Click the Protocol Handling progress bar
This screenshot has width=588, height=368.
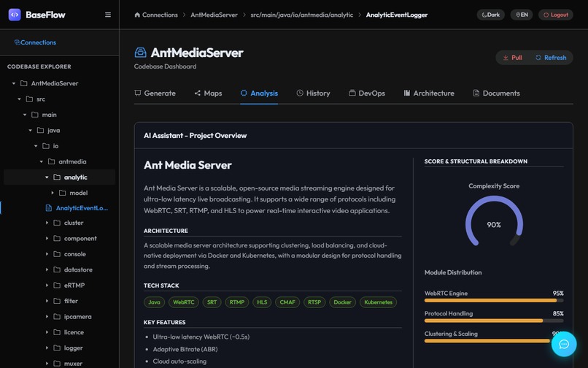coord(494,321)
